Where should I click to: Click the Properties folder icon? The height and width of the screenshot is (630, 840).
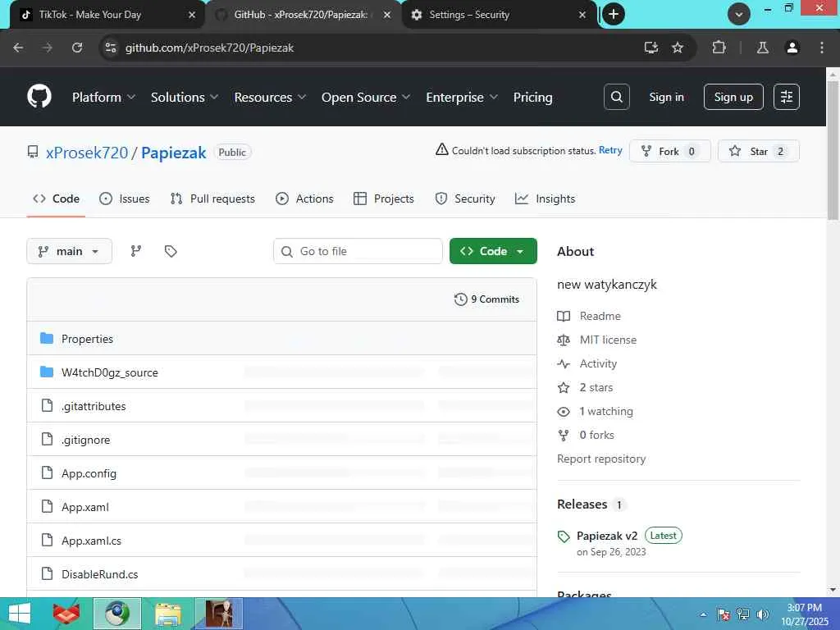[x=47, y=339]
